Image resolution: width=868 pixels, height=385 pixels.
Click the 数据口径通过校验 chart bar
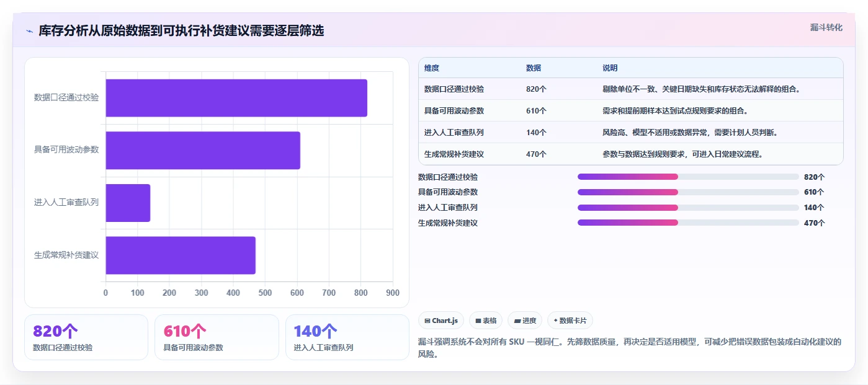click(x=236, y=98)
